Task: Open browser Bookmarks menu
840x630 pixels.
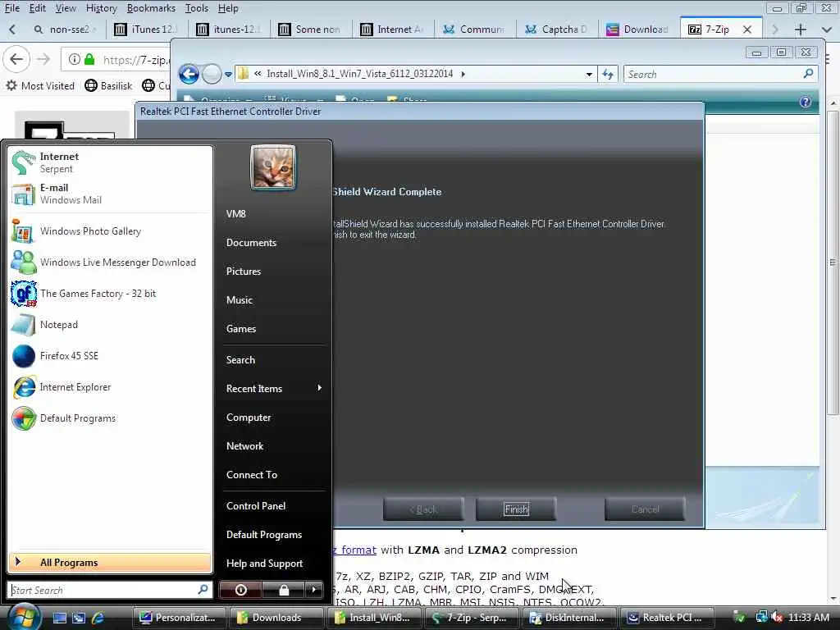Action: (x=151, y=8)
